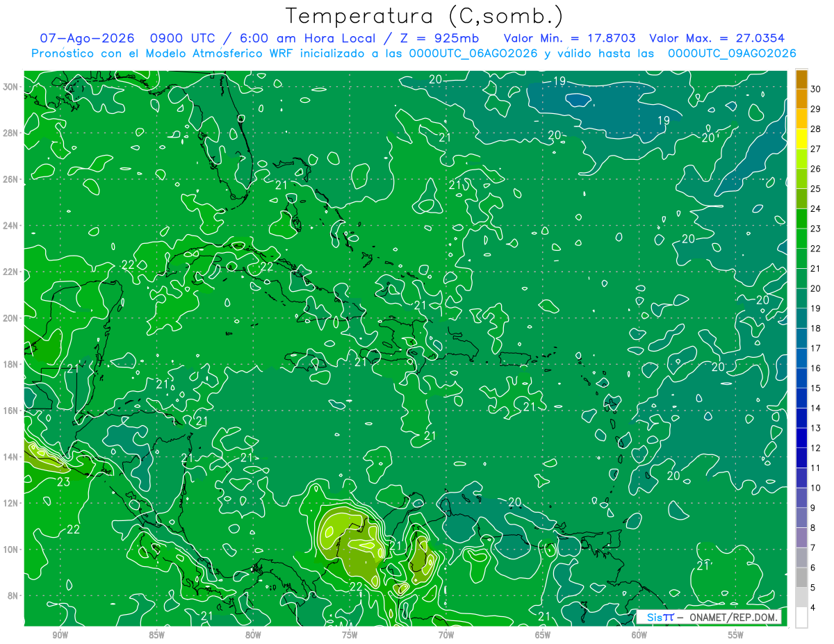The image size is (834, 644).
Task: Click the "18N" latitude axis label
Action: tap(11, 364)
